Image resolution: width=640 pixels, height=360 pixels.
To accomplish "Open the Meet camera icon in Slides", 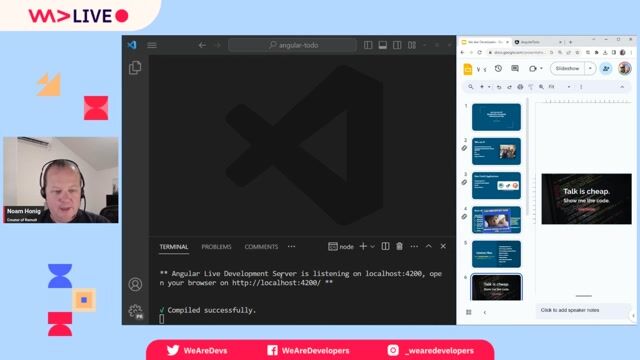I will click(533, 69).
